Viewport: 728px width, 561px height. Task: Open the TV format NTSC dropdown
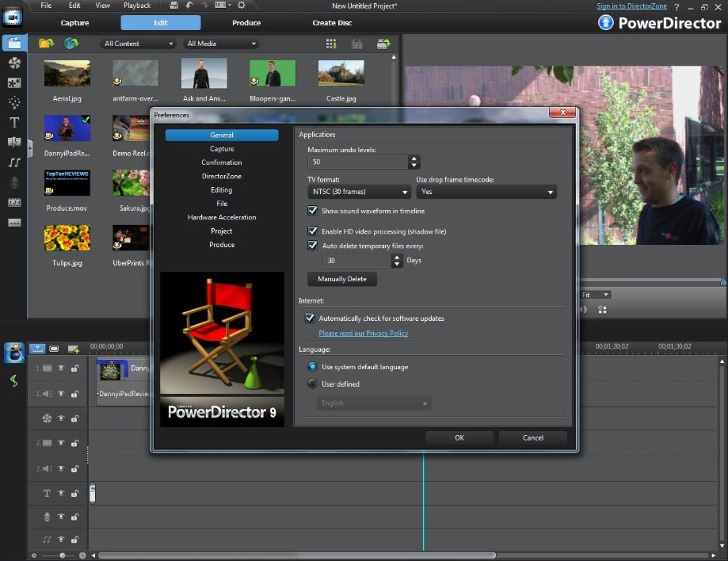pyautogui.click(x=359, y=192)
